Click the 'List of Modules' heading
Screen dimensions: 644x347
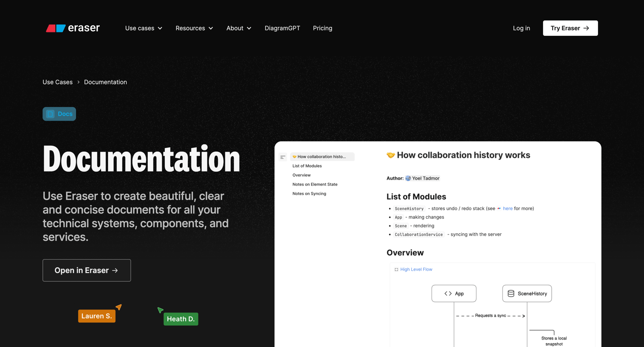click(416, 197)
